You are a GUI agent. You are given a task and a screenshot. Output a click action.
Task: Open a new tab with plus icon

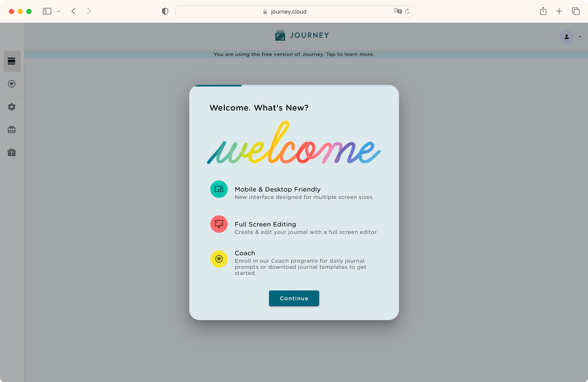[559, 11]
